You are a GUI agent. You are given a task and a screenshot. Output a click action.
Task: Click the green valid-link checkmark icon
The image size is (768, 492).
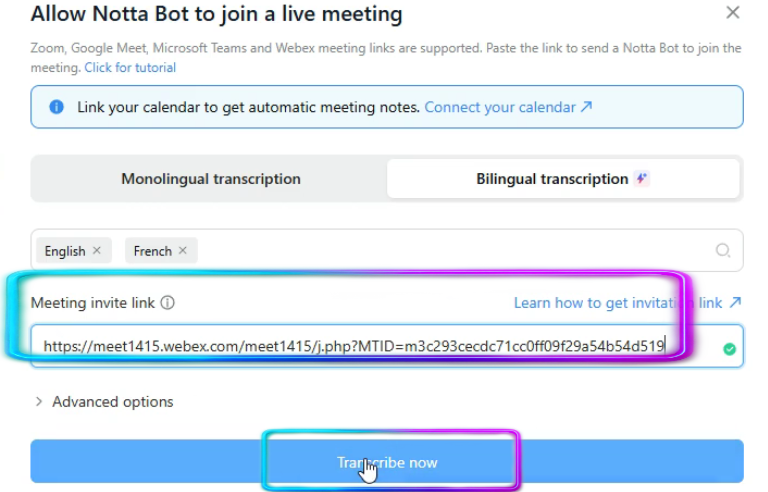(730, 349)
